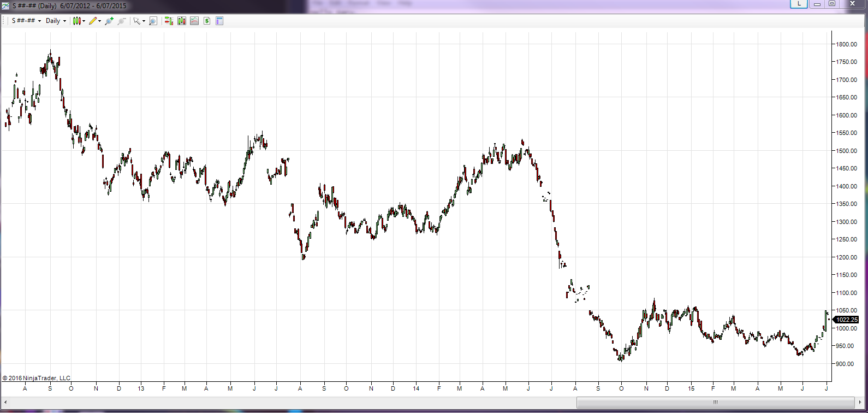Viewport: 868px width, 413px height.
Task: Open the Indicators line chart icon
Action: (194, 21)
